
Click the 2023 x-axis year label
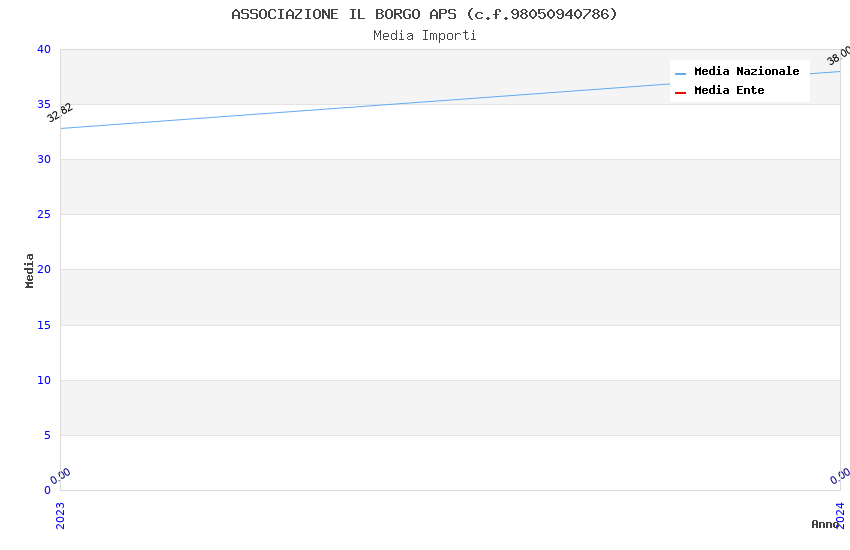coord(60,515)
